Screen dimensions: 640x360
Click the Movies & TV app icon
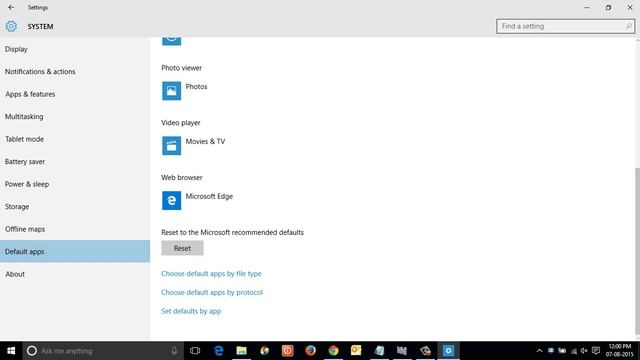(171, 146)
